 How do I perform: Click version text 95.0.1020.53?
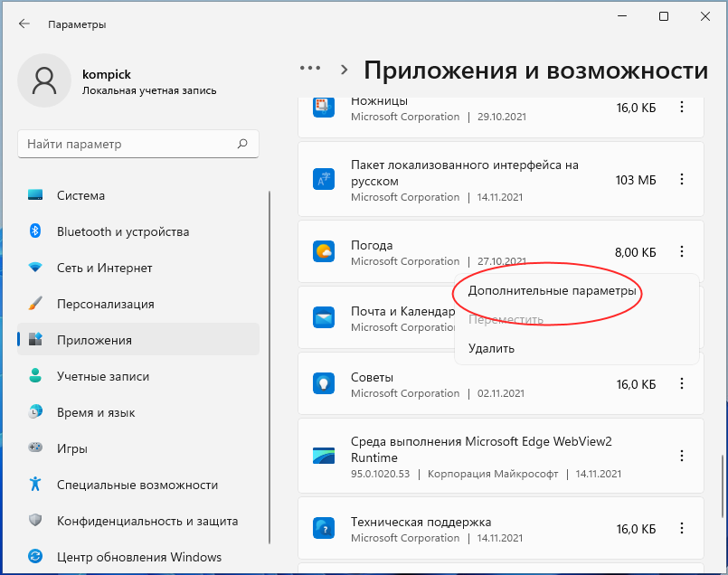click(380, 474)
